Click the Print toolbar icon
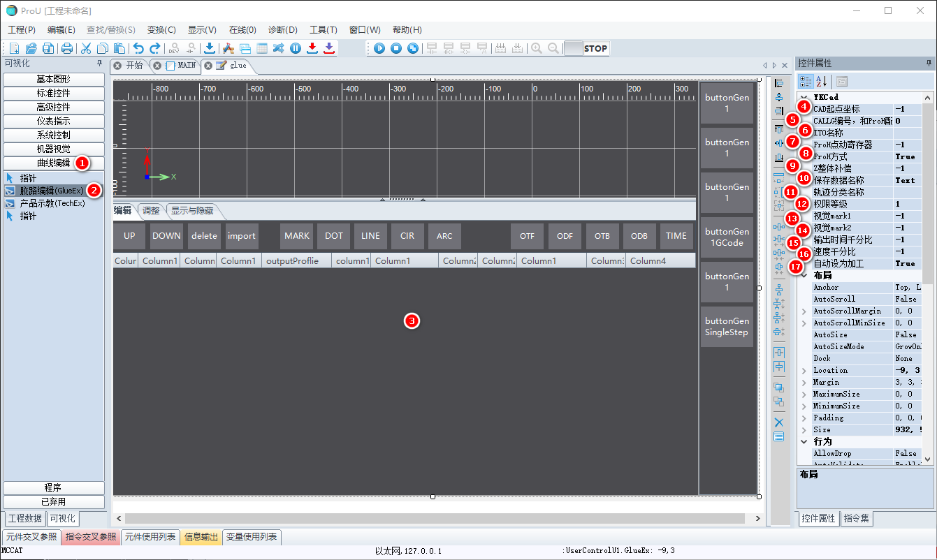Image resolution: width=937 pixels, height=560 pixels. tap(67, 48)
